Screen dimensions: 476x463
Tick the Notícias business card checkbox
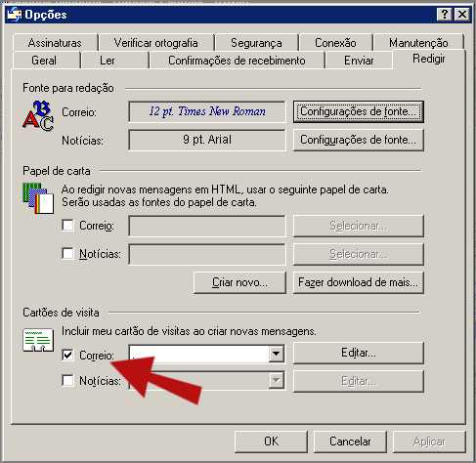(67, 380)
